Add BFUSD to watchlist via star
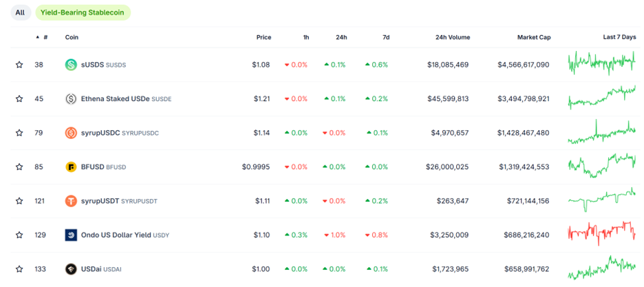 [x=19, y=167]
